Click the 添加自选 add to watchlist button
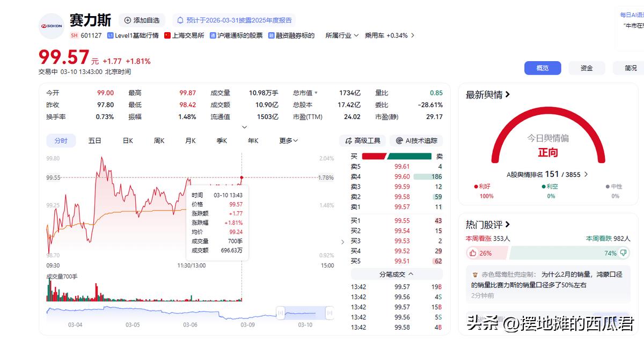The height and width of the screenshot is (341, 644). (141, 20)
